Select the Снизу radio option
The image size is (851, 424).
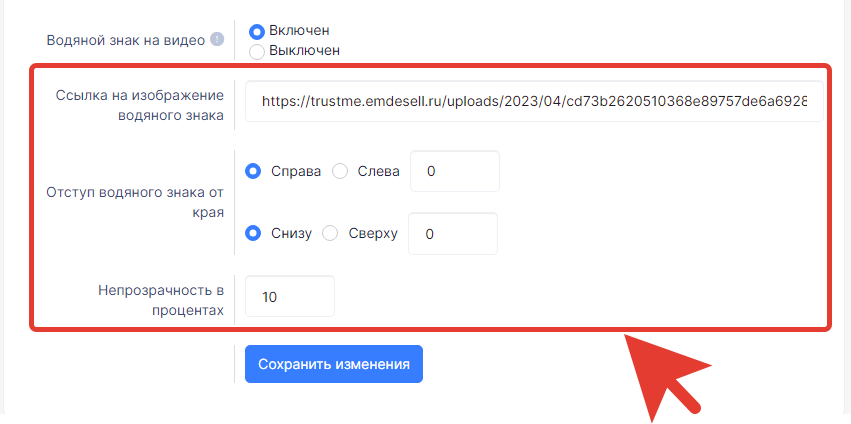[x=253, y=233]
